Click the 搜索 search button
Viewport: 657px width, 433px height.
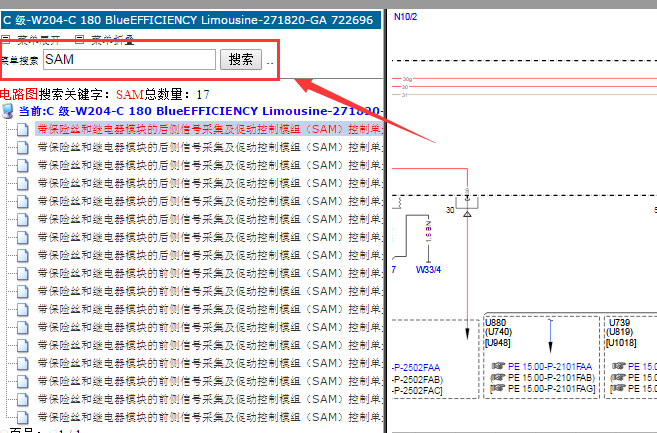[x=241, y=60]
